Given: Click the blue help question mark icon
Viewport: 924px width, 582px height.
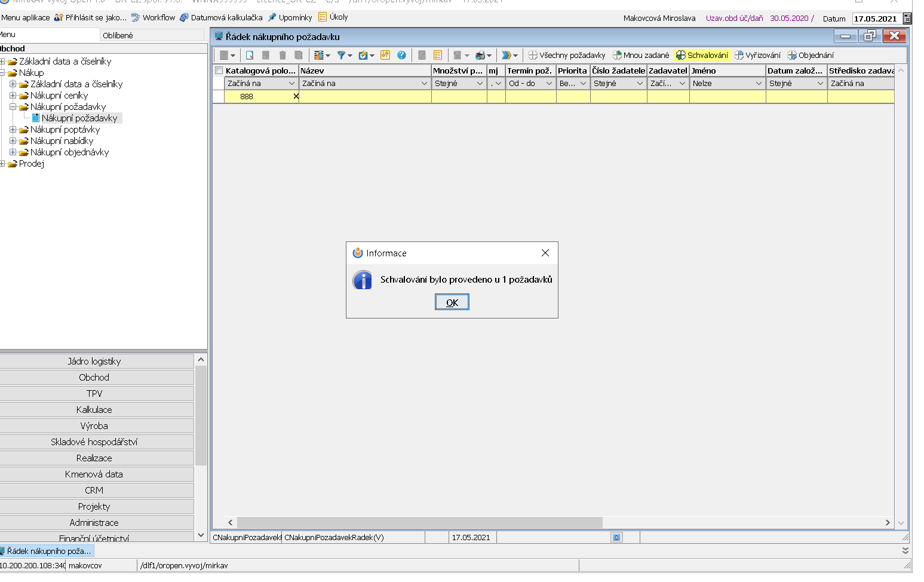Looking at the screenshot, I should point(401,55).
